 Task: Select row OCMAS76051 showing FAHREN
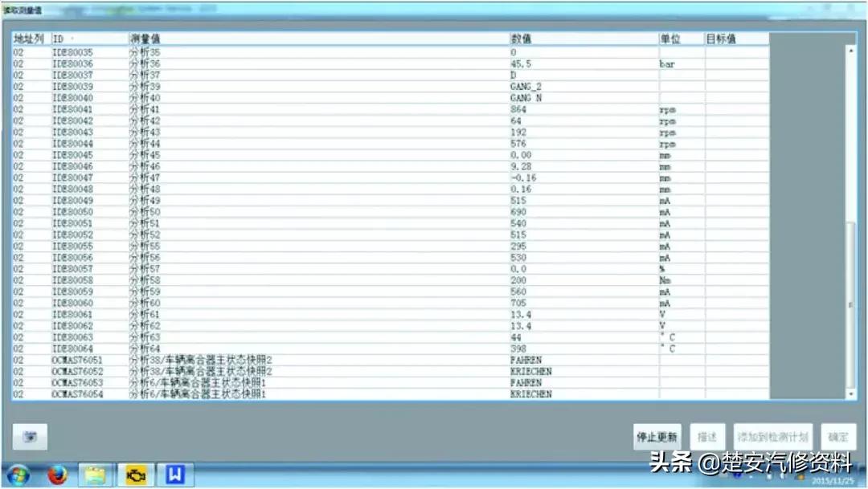tap(391, 360)
